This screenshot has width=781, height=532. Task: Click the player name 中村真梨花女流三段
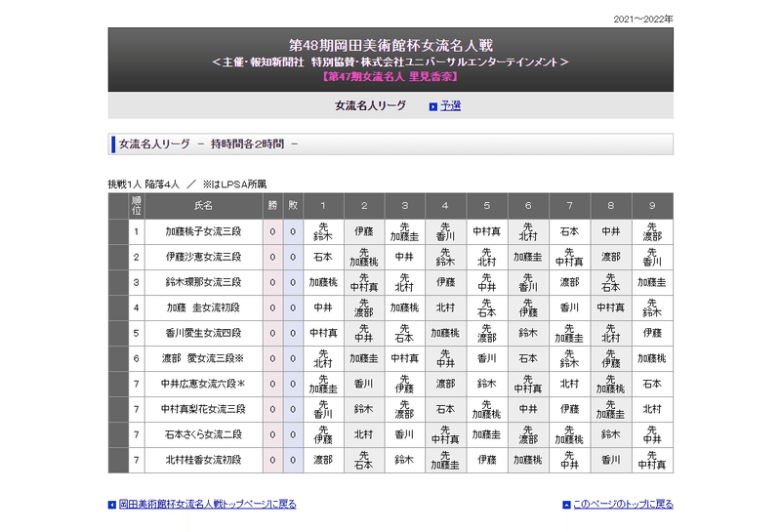point(203,409)
